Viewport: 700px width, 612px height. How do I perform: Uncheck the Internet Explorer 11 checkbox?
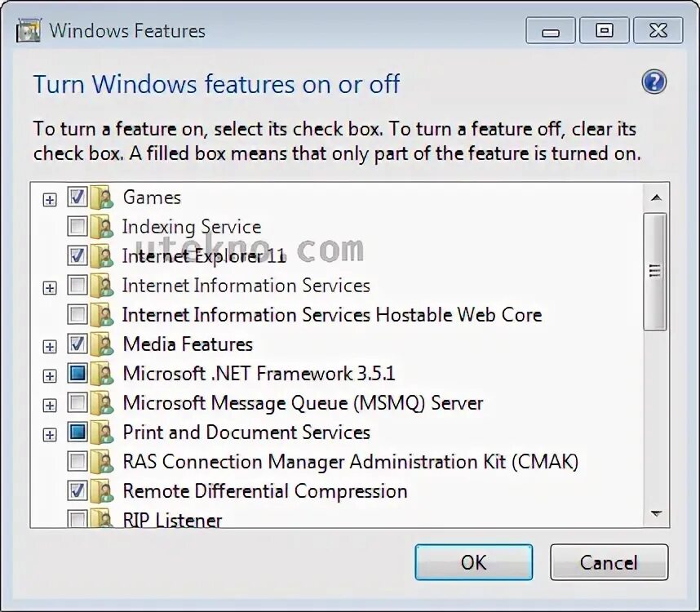tap(78, 256)
